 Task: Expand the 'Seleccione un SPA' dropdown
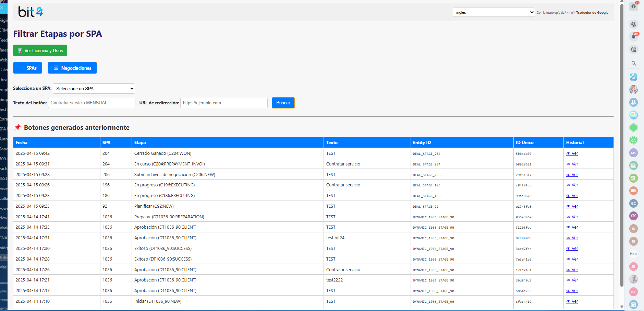point(94,89)
